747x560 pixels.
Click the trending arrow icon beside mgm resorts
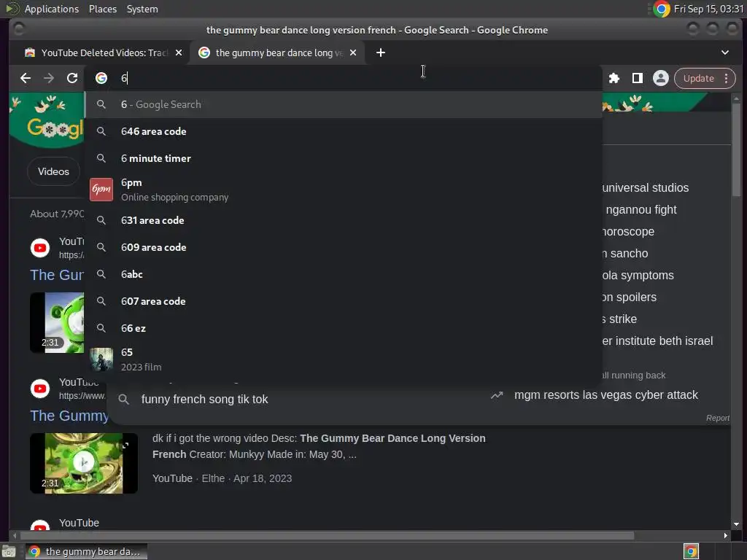pos(497,394)
